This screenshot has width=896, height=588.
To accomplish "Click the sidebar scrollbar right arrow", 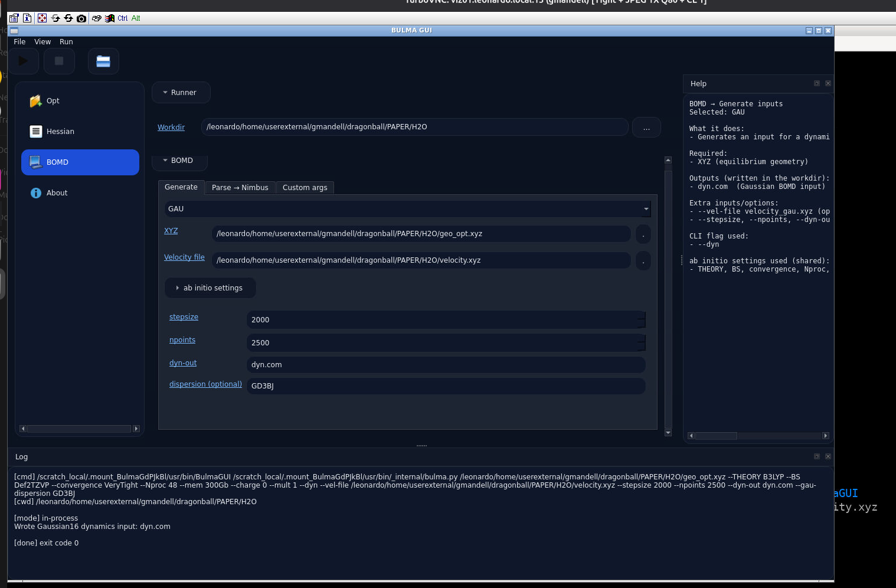I will (136, 429).
